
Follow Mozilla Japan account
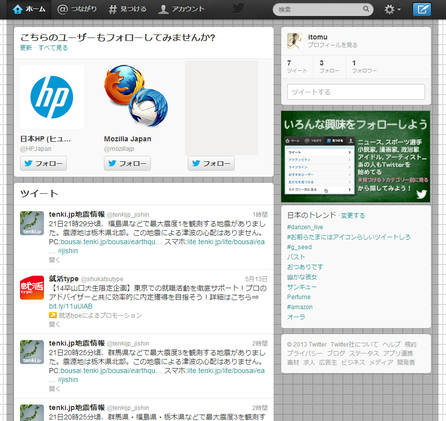(x=127, y=164)
